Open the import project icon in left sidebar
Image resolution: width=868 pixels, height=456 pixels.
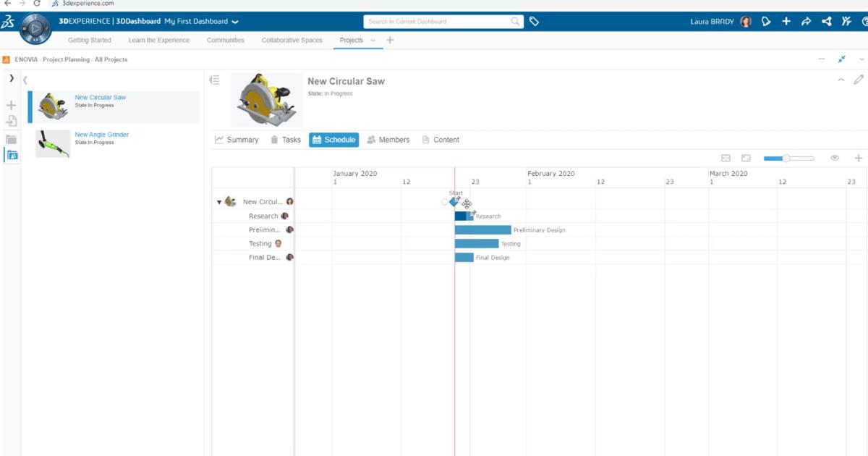[x=11, y=122]
